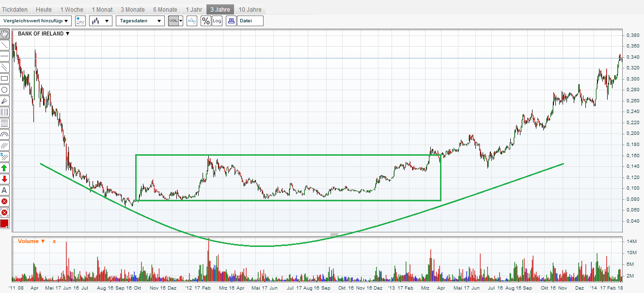Click the add indicator icon with plus
644x293 pixels.
click(80, 21)
